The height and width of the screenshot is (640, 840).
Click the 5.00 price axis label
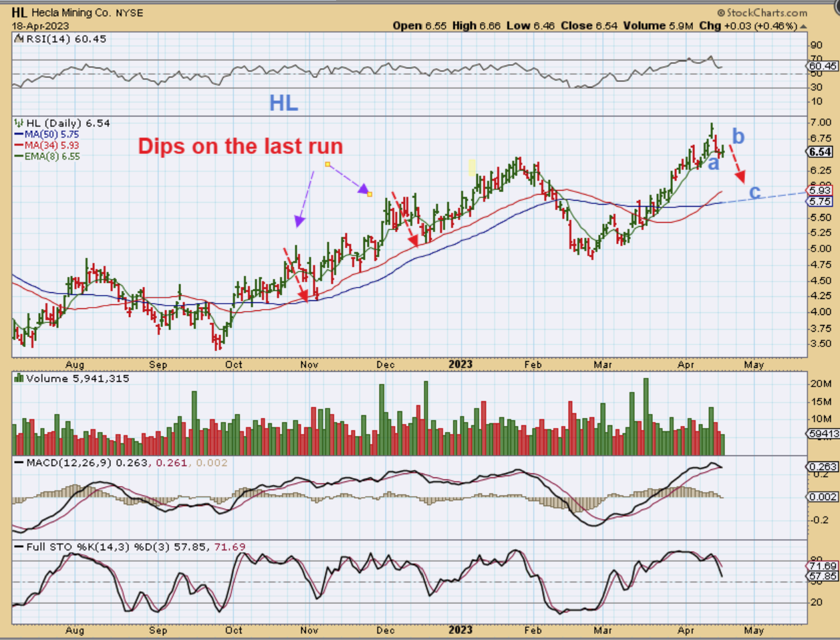(820, 249)
